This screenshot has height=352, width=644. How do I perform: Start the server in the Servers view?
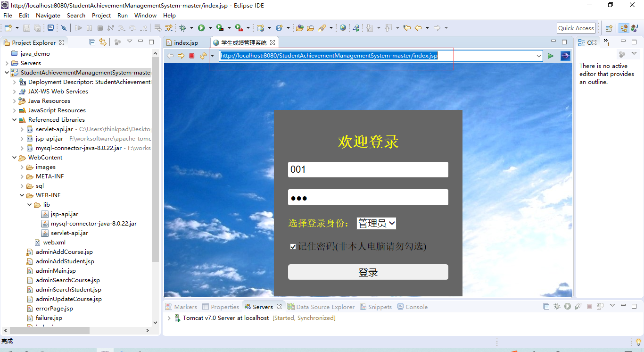[568, 306]
